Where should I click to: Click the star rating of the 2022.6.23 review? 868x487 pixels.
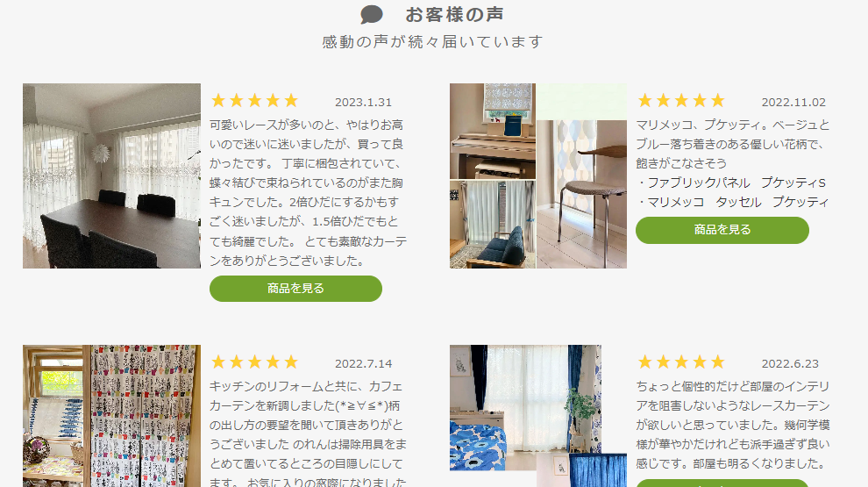[x=681, y=362]
